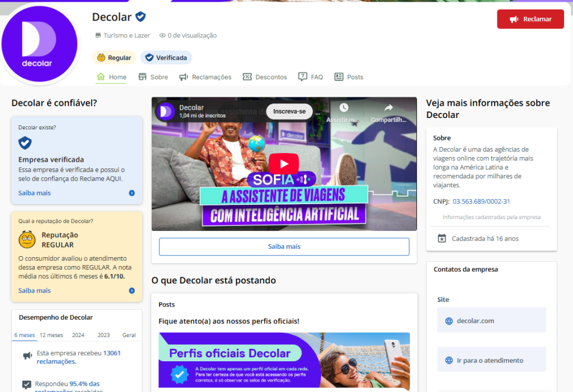Click the Saiba mais button below video
The width and height of the screenshot is (573, 392).
(284, 247)
